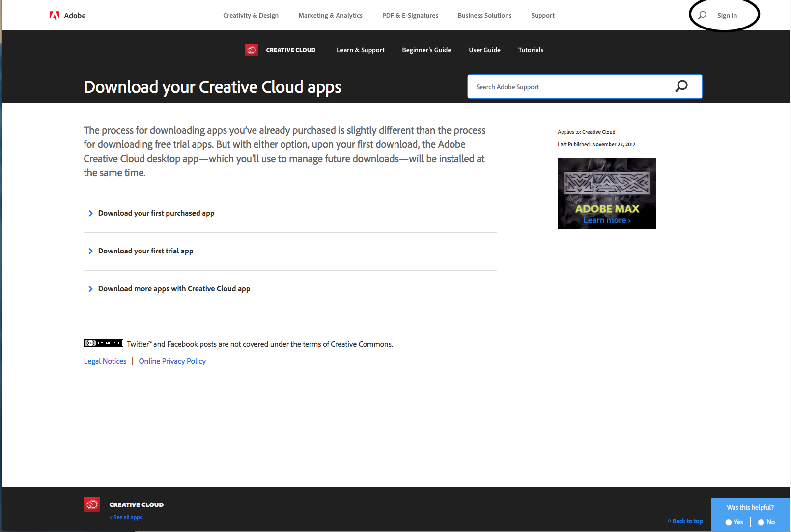
Task: Click the Adobe MAX Learn more banner
Action: pyautogui.click(x=607, y=194)
